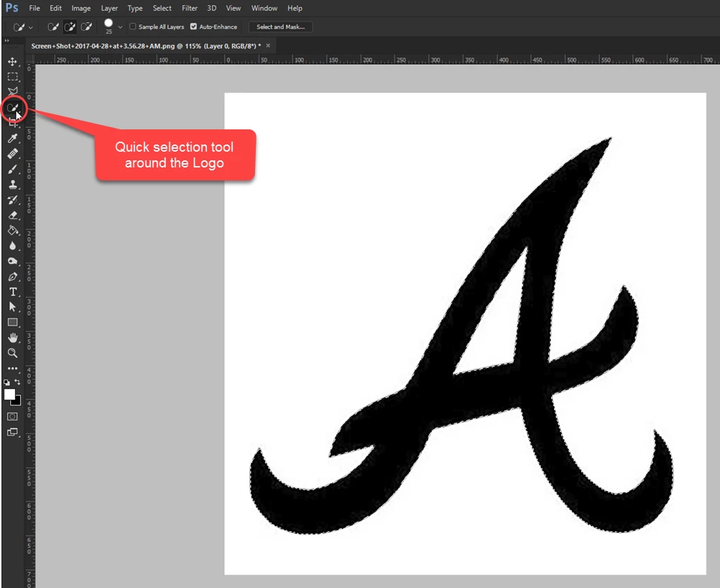Click the New selection brush option

pyautogui.click(x=53, y=27)
